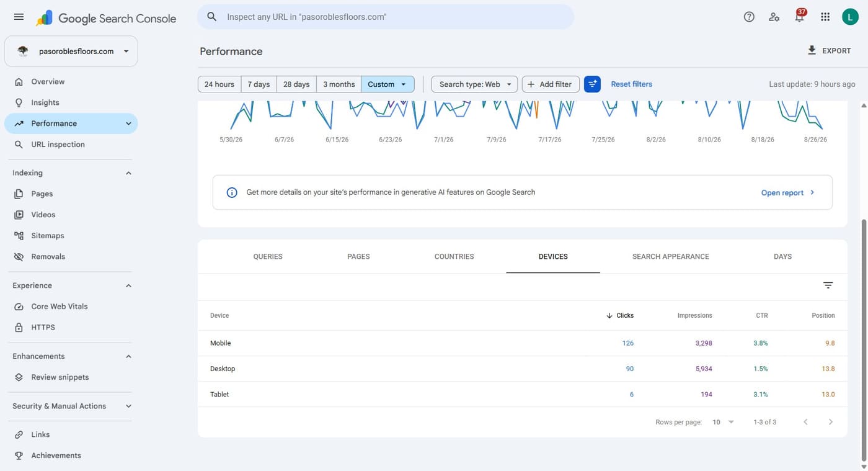Select the 7 days date range
Screen dimensions: 868x471
[259, 84]
